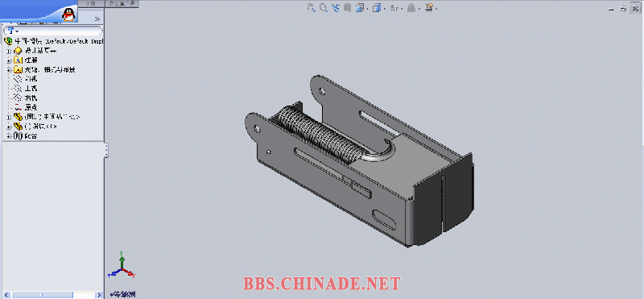644x299 pixels.
Task: Expand manager tabs with double chevron
Action: click(97, 19)
